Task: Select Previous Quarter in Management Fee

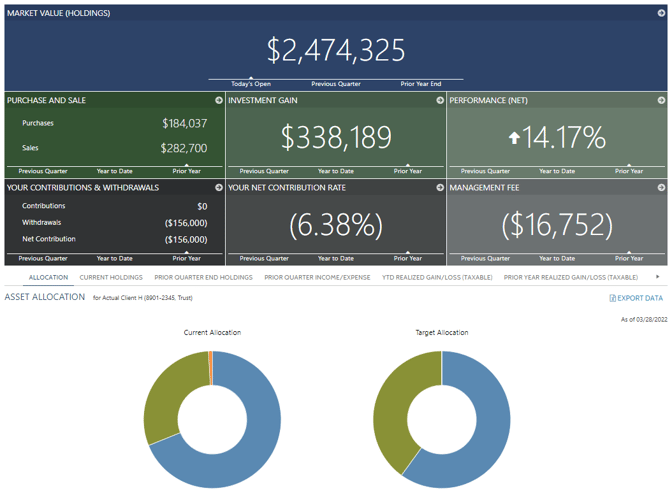Action: [485, 258]
